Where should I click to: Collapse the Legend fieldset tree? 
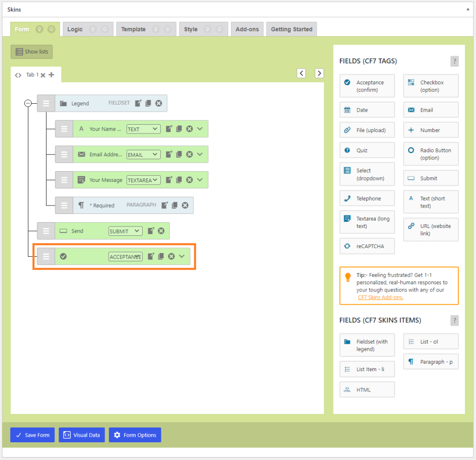28,103
